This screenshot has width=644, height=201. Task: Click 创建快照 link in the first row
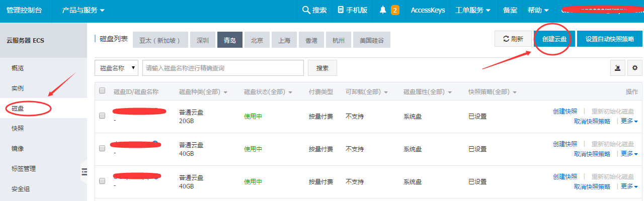(x=565, y=111)
